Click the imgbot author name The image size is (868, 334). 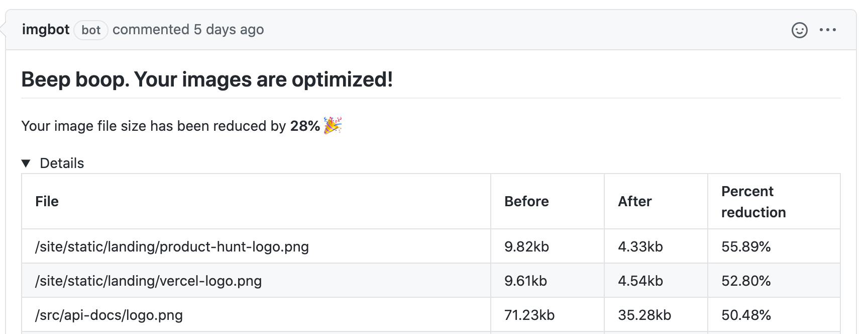click(46, 30)
